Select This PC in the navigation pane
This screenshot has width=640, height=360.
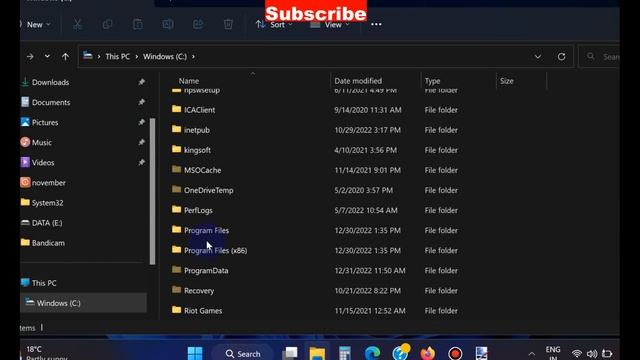tap(44, 283)
